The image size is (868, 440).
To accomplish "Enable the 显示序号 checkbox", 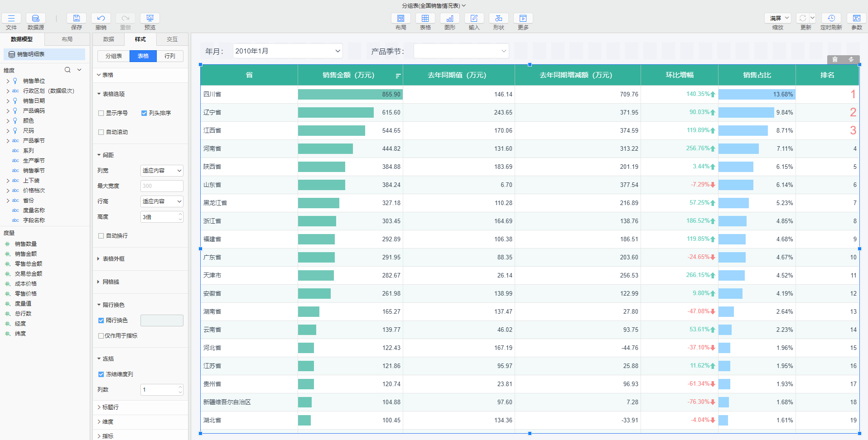I will pos(101,113).
